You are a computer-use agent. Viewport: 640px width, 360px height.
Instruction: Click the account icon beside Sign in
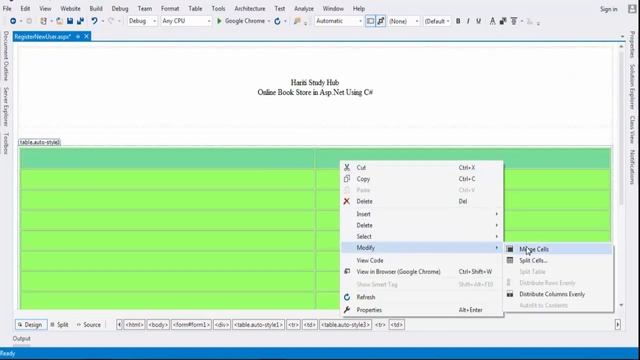(x=632, y=9)
